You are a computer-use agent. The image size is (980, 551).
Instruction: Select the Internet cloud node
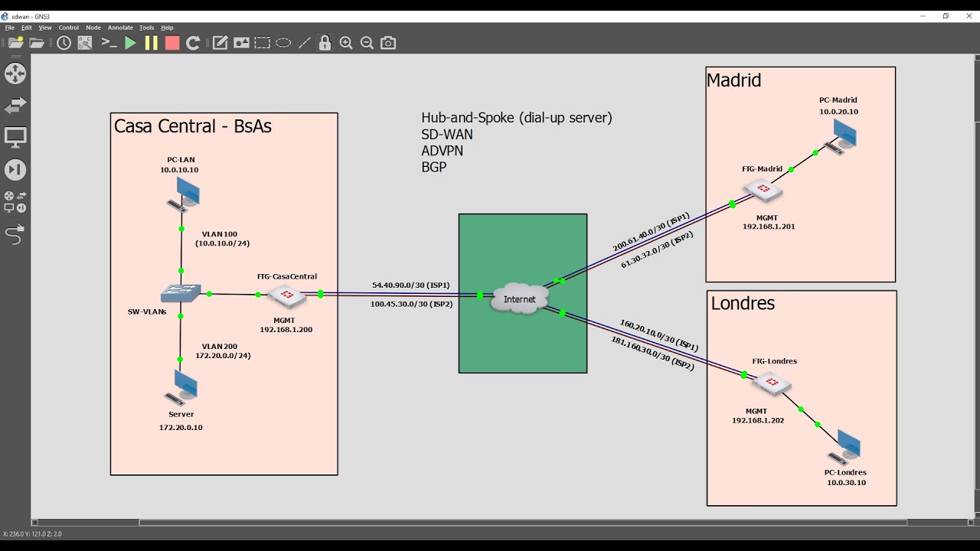[x=520, y=299]
